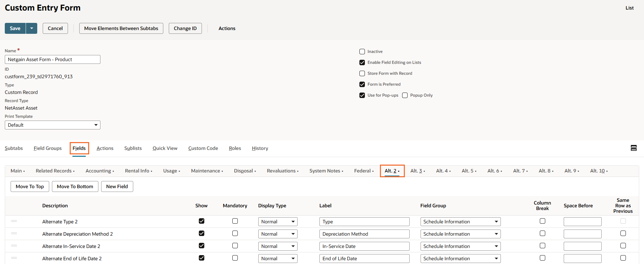Enable the Inactive checkbox
The image size is (644, 264).
362,52
